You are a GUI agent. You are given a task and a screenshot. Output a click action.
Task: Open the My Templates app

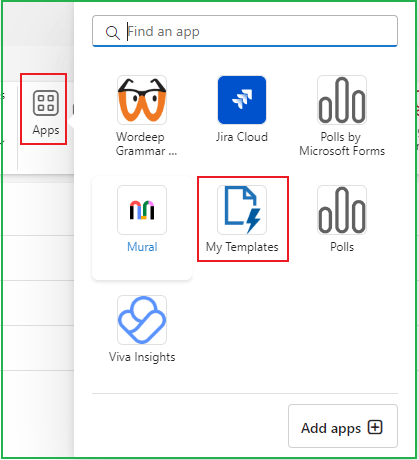[x=242, y=219]
